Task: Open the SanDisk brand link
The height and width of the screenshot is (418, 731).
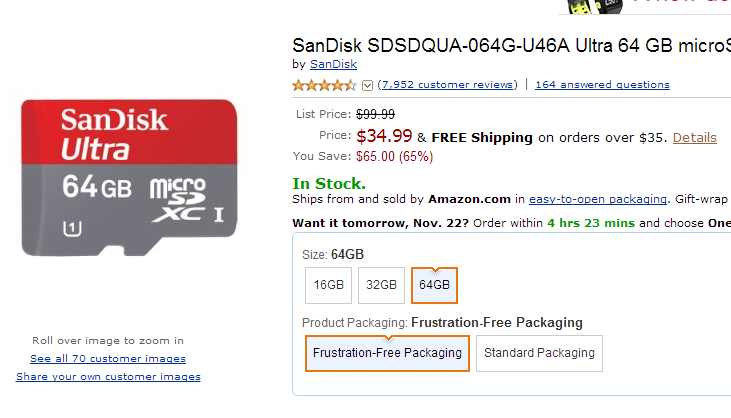Action: pyautogui.click(x=333, y=64)
